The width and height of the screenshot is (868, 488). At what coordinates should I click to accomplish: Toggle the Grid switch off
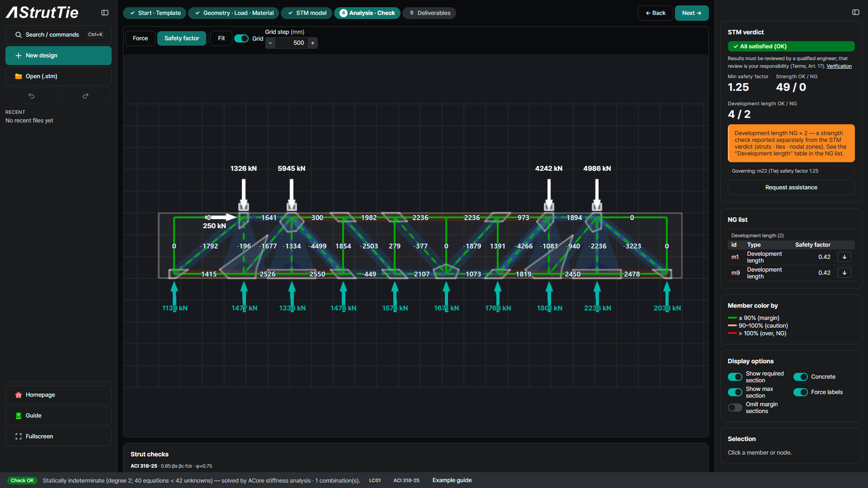pos(241,38)
